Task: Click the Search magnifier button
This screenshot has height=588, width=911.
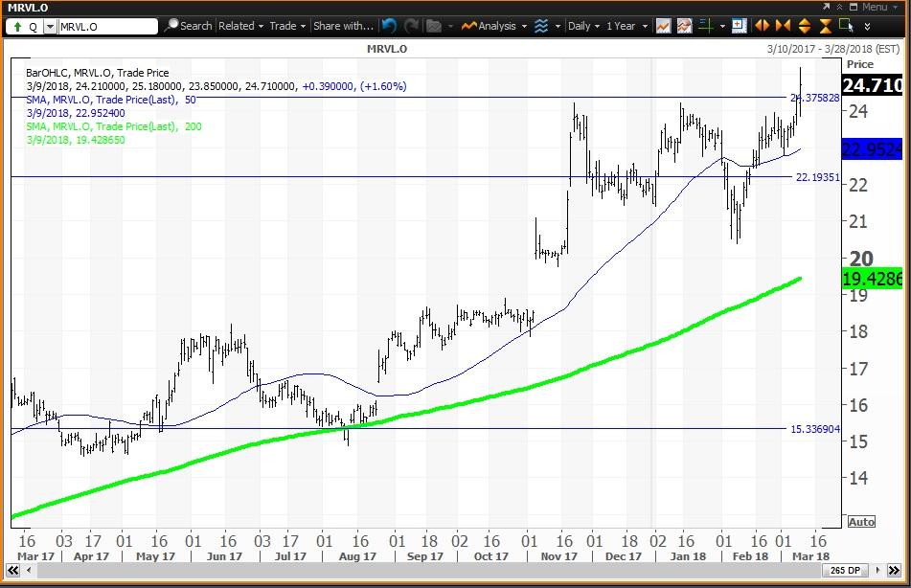Action: click(189, 26)
